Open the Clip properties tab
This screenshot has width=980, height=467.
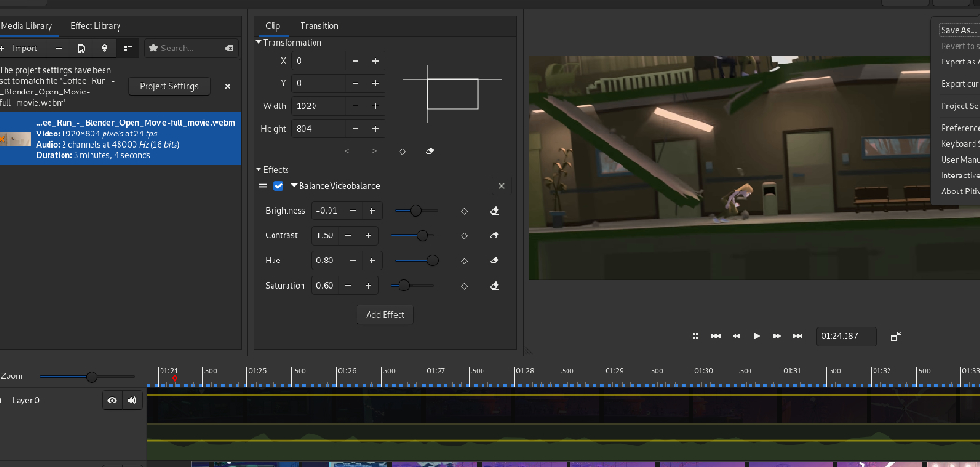[273, 26]
